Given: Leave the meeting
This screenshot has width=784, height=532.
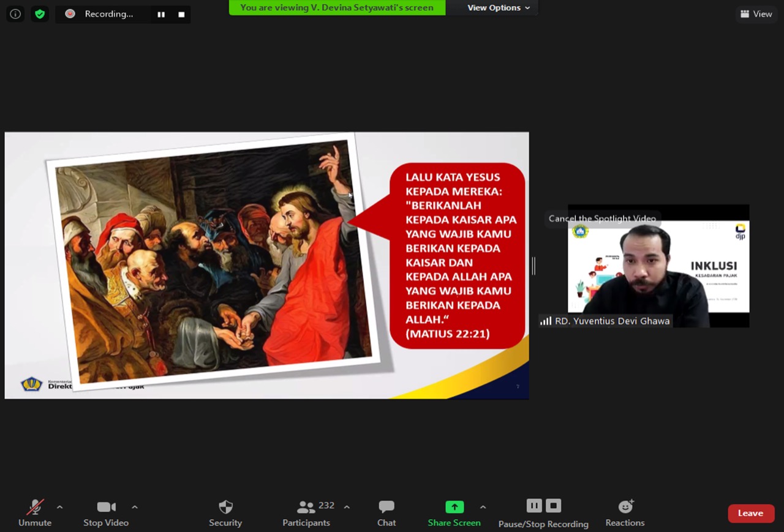Looking at the screenshot, I should 750,513.
